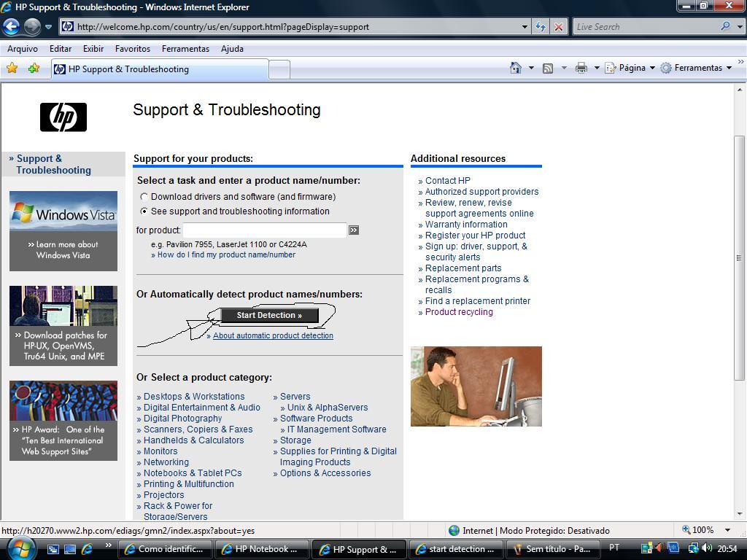The height and width of the screenshot is (560, 747).
Task: Open Warranty information link
Action: pos(466,225)
